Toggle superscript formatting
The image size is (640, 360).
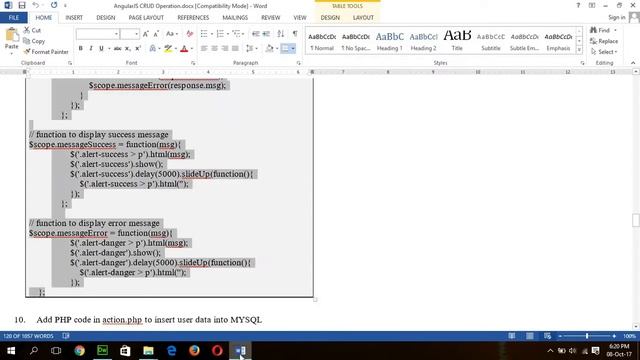138,49
